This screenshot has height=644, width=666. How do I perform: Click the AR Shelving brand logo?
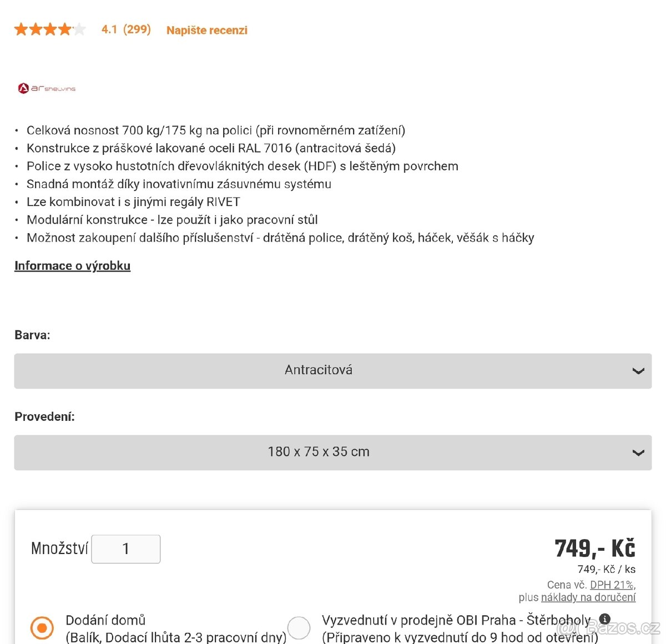[47, 88]
